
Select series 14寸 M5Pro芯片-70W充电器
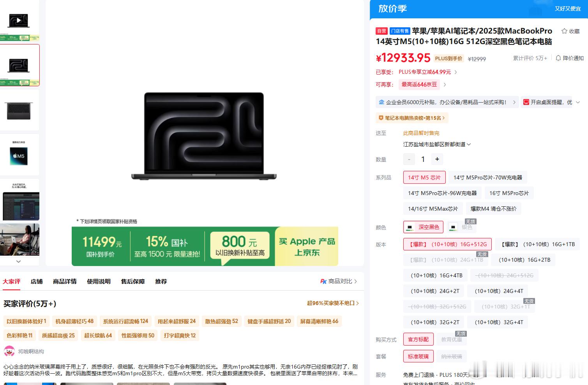(487, 177)
